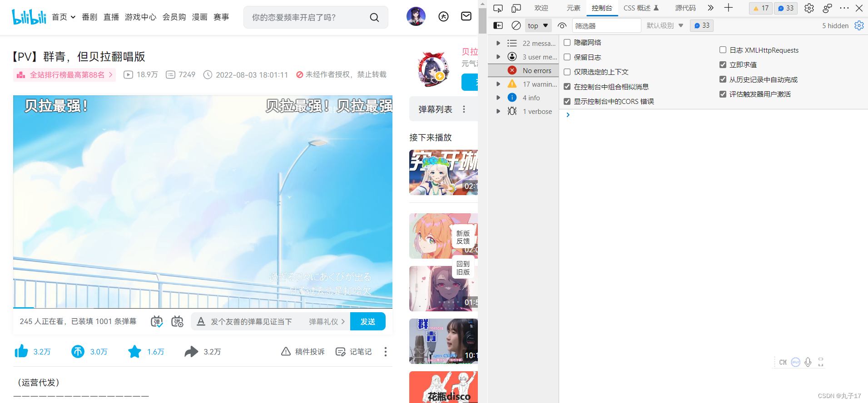Uncheck 显示控制台中的CORS 错误
This screenshot has height=403, width=868.
point(567,101)
